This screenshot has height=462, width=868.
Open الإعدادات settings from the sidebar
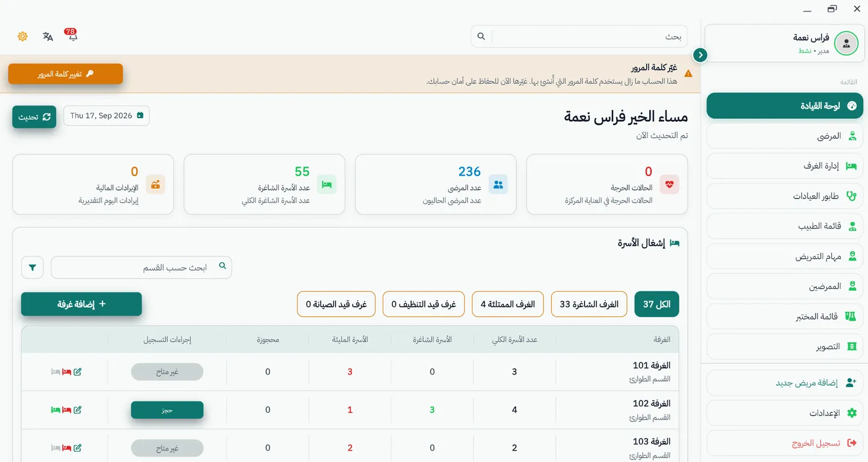pyautogui.click(x=784, y=413)
